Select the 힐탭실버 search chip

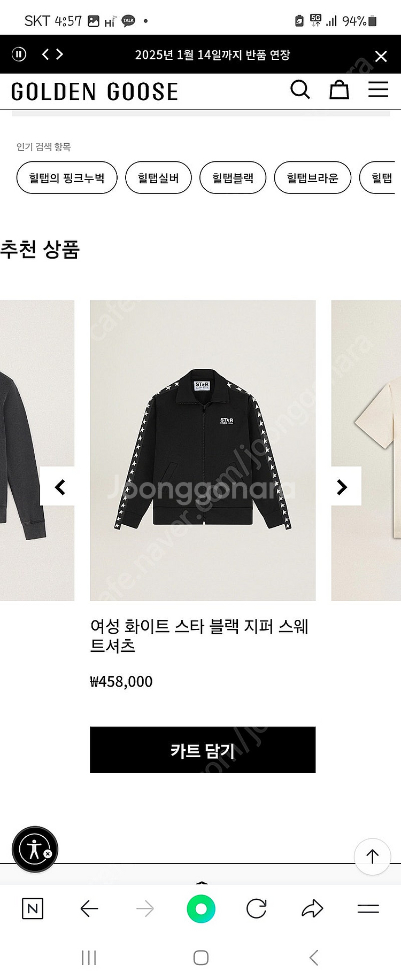(x=158, y=177)
